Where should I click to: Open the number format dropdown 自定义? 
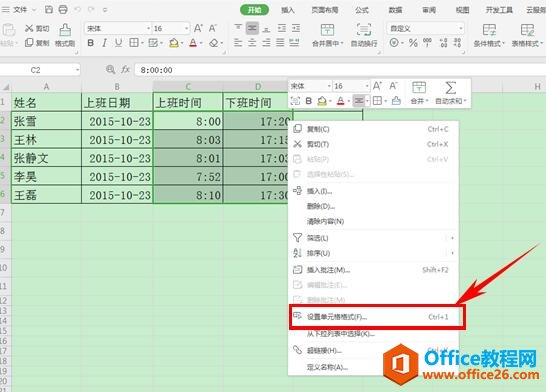pyautogui.click(x=461, y=28)
